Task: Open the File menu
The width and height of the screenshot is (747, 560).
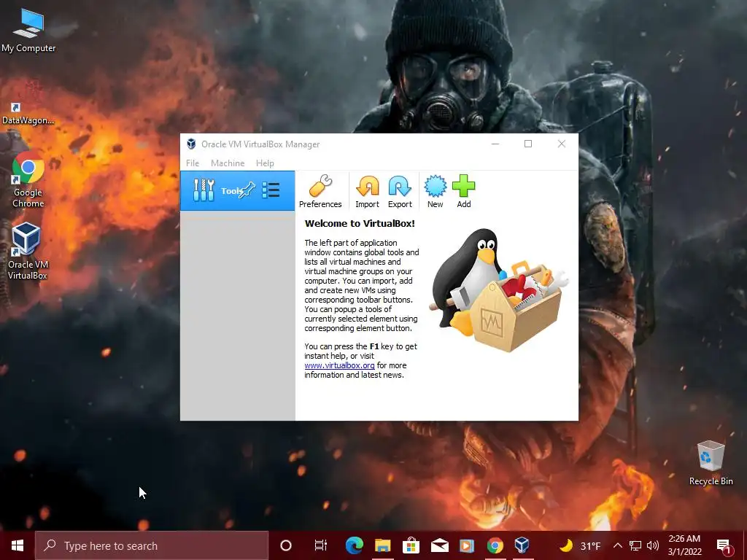Action: [193, 163]
